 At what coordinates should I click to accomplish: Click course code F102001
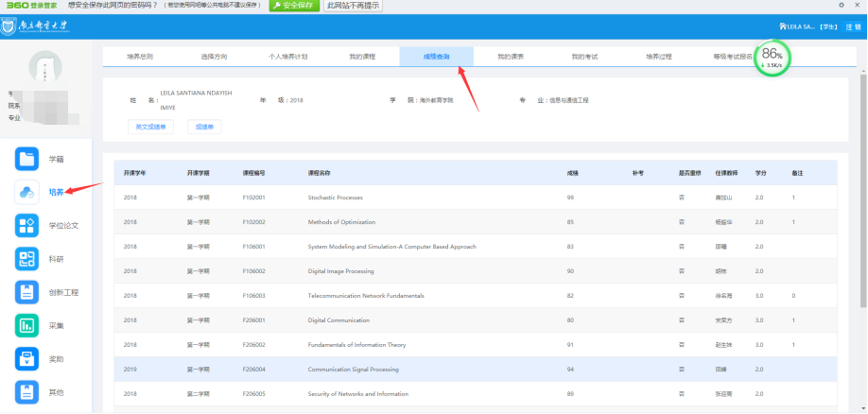(x=254, y=198)
